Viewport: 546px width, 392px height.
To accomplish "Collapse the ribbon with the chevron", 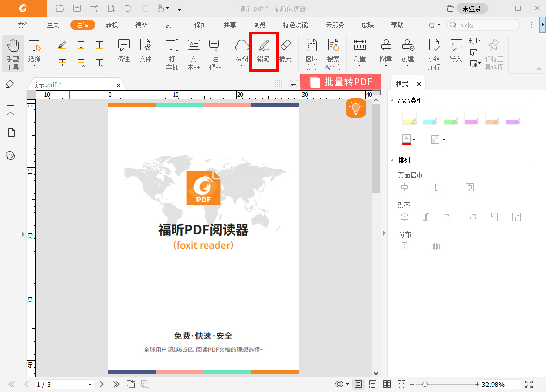I will click(x=539, y=69).
